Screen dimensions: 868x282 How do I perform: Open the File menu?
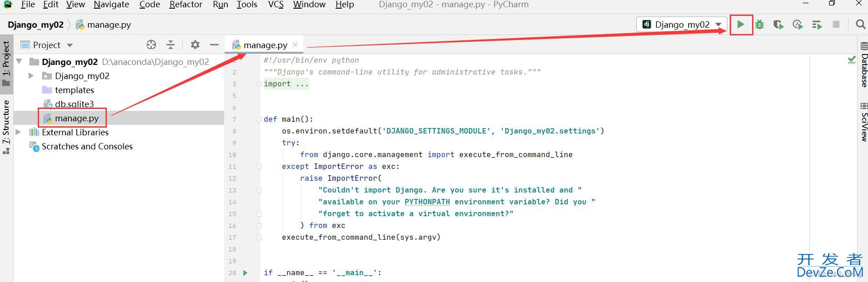coord(27,5)
